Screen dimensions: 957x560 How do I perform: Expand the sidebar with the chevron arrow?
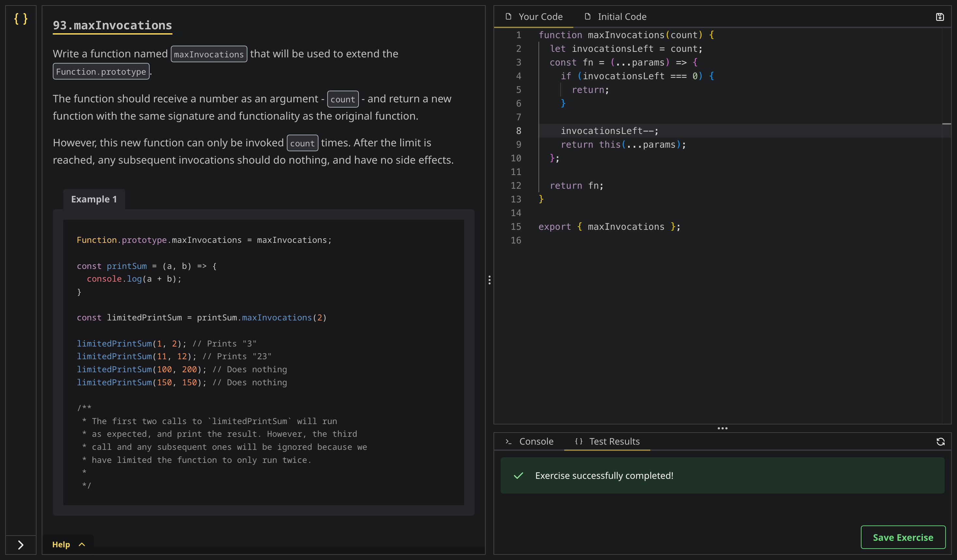21,545
